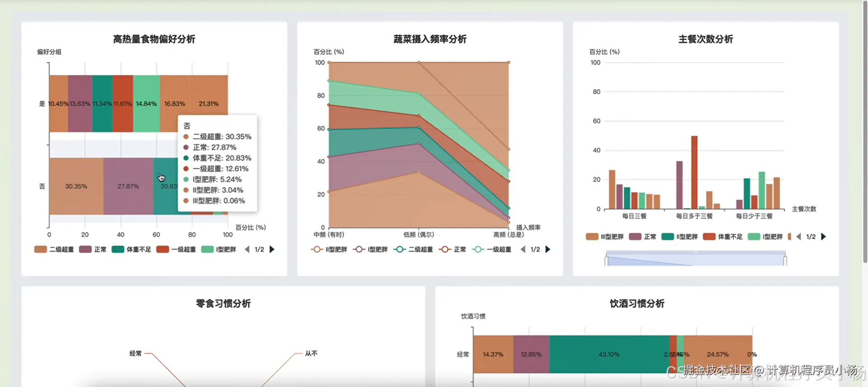Click the 主餐次数分析 chart title
The width and height of the screenshot is (868, 387).
pos(706,39)
